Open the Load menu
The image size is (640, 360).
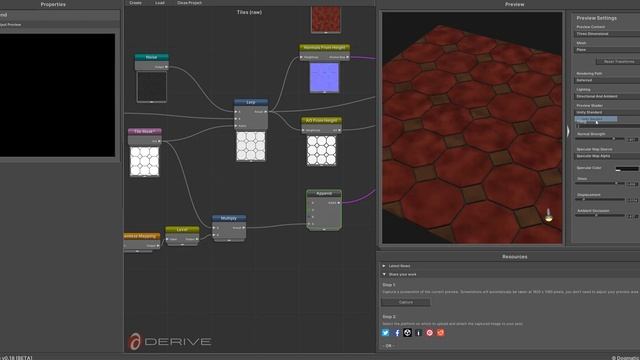click(x=160, y=3)
